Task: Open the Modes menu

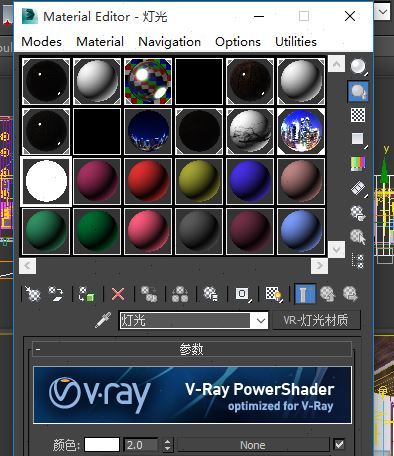Action: point(41,42)
